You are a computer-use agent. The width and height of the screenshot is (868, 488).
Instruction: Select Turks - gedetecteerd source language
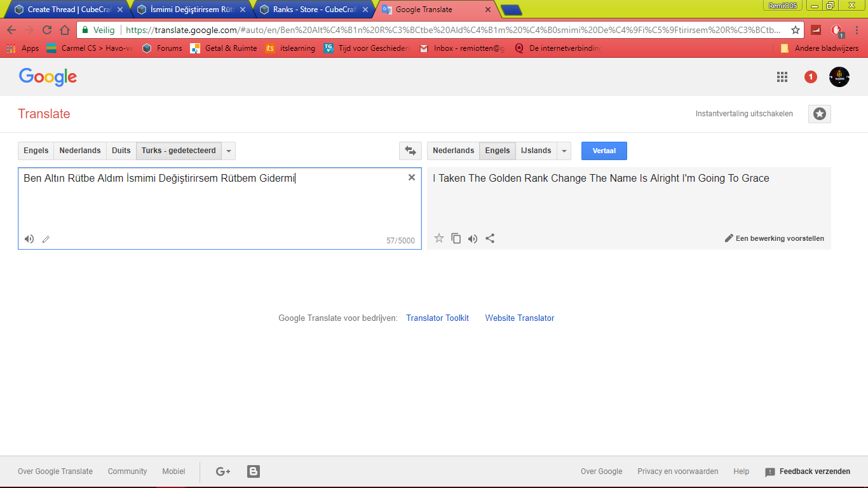coord(179,151)
